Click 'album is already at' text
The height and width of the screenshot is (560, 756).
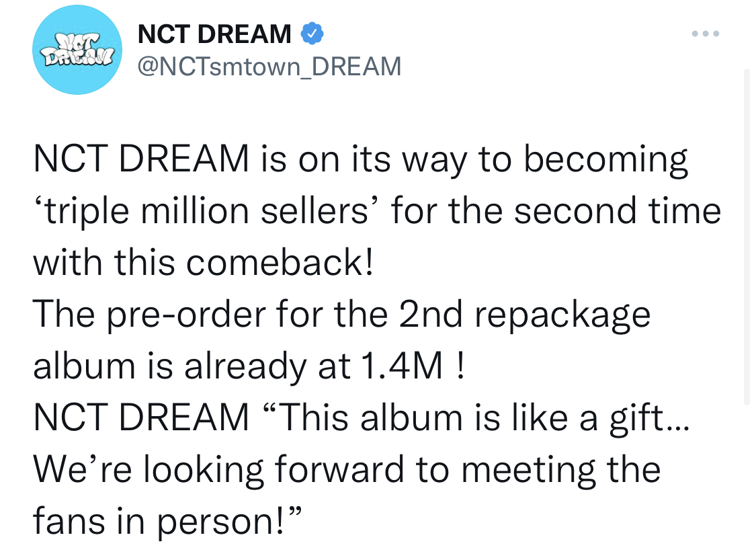tap(191, 366)
